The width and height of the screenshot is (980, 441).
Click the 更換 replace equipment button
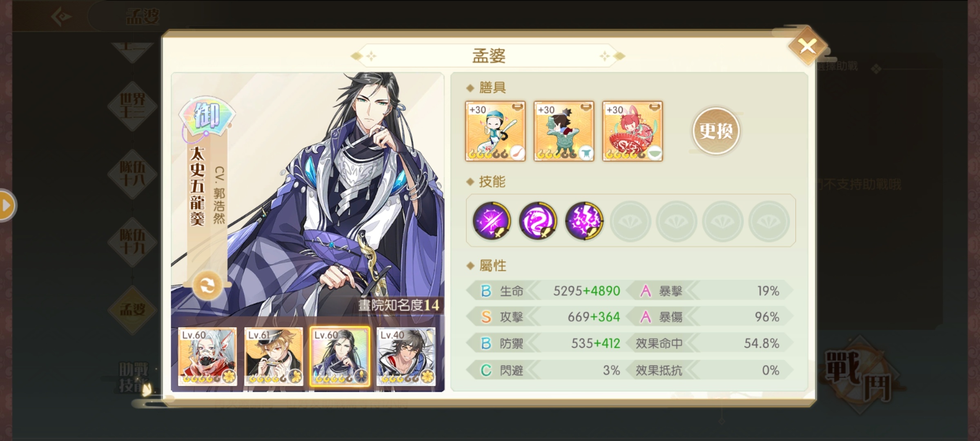click(x=716, y=131)
